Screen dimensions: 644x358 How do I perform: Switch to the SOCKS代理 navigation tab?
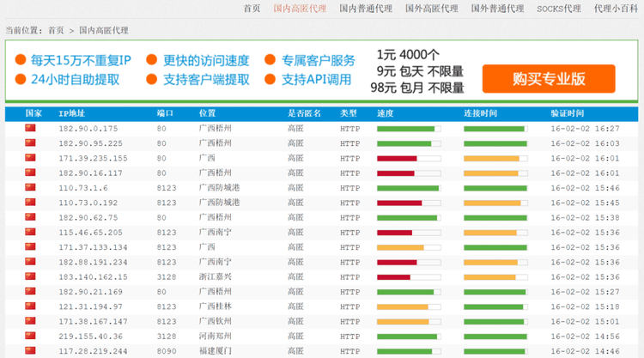558,9
